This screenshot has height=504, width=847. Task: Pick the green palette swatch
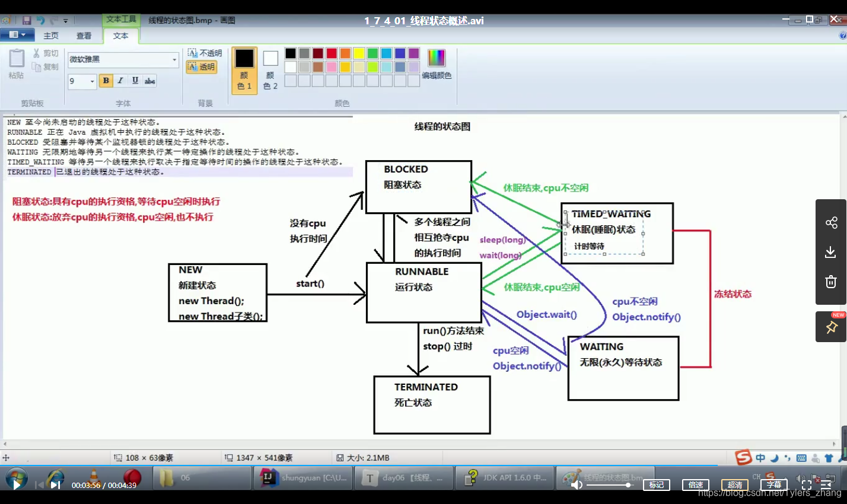point(372,53)
